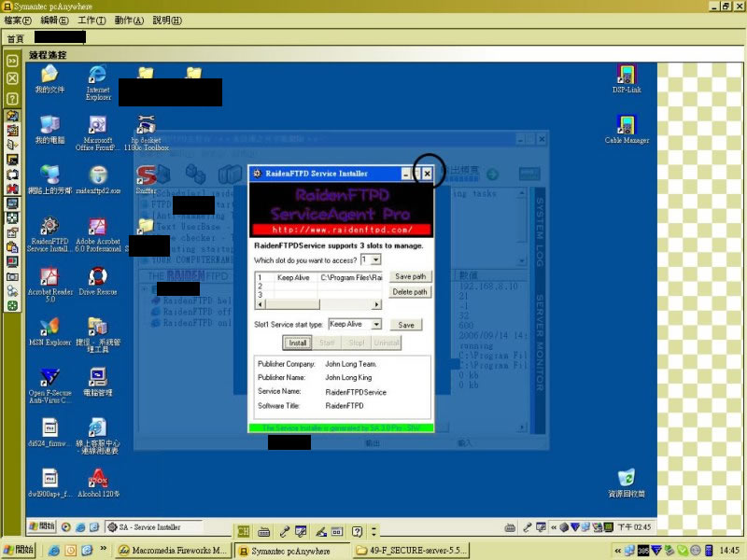Click the Save button for start type
The width and height of the screenshot is (747, 560).
(x=406, y=325)
